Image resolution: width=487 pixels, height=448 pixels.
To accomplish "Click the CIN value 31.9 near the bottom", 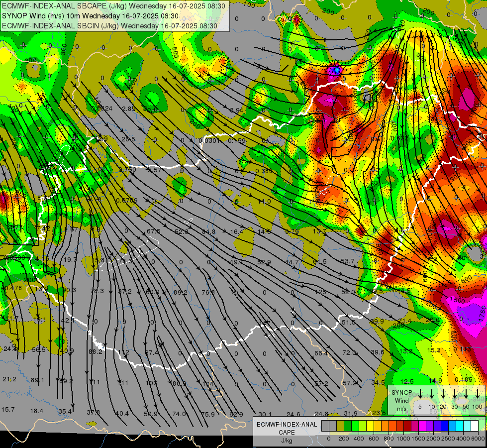I will click(x=351, y=413).
